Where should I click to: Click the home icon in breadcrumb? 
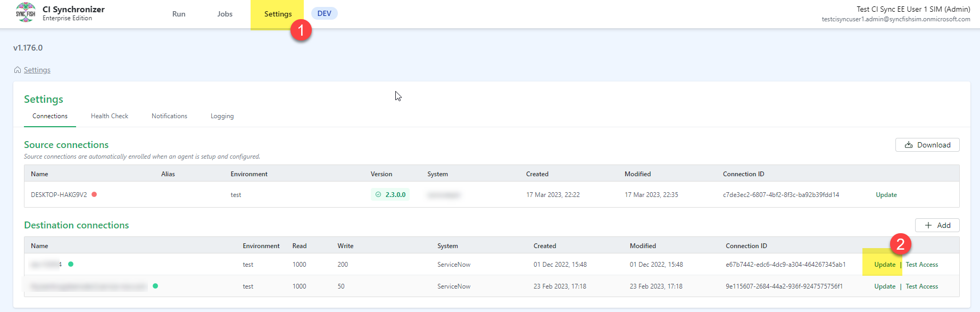(x=18, y=70)
